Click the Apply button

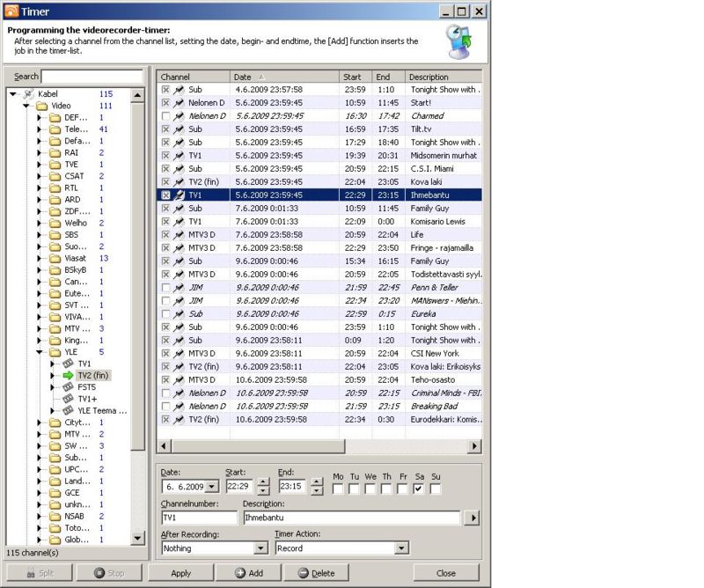point(181,573)
